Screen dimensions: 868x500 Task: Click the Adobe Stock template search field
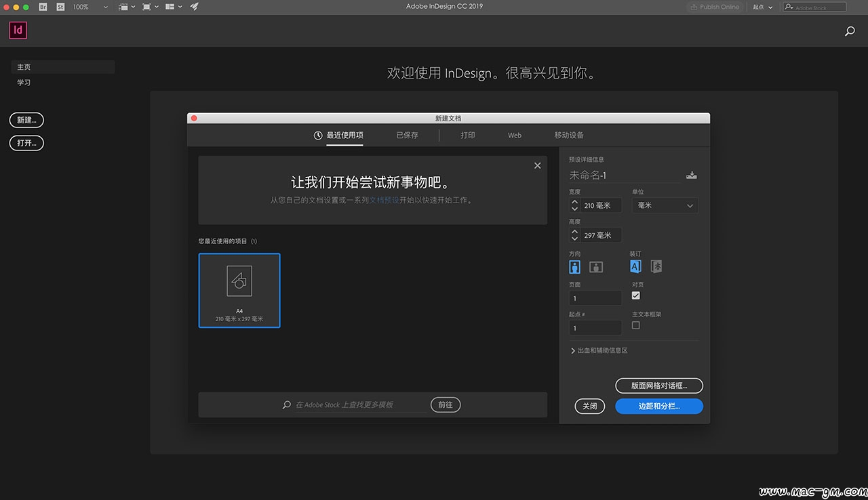[361, 404]
